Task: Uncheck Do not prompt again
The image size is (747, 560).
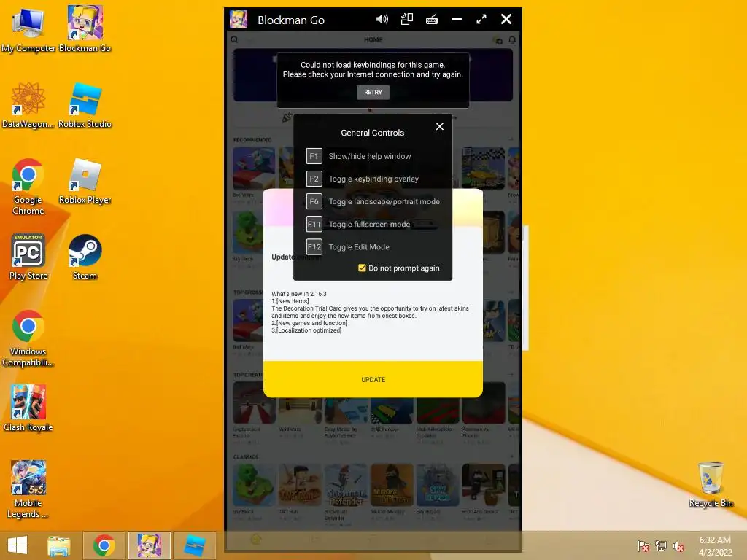Action: [362, 268]
